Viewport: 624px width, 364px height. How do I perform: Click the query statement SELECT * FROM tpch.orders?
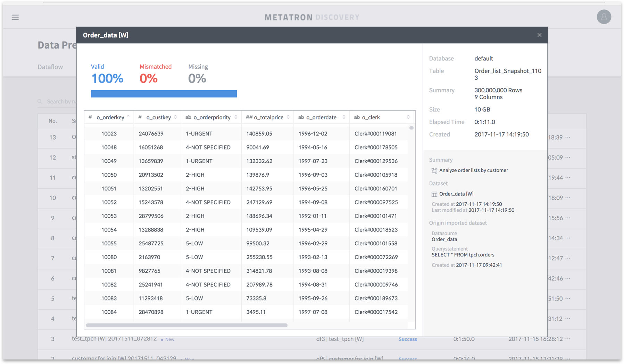463,255
